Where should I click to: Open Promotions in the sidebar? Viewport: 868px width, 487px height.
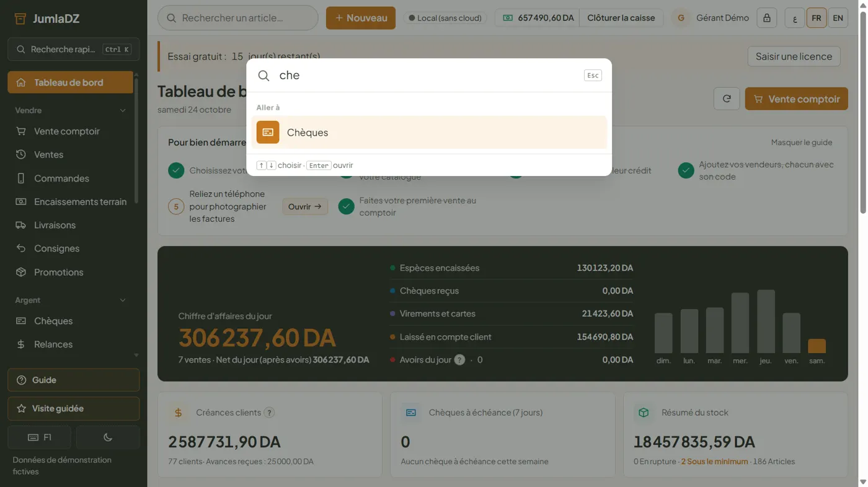71,272
